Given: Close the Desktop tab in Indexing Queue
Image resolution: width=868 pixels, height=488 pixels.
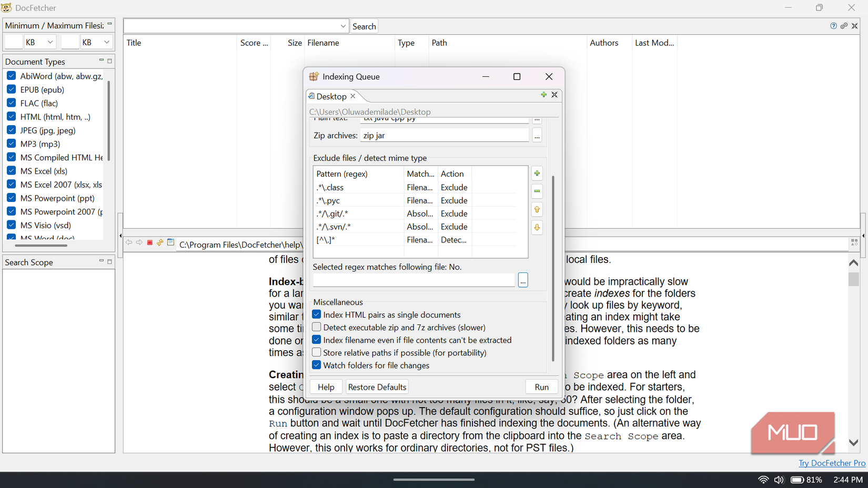Looking at the screenshot, I should (x=353, y=96).
